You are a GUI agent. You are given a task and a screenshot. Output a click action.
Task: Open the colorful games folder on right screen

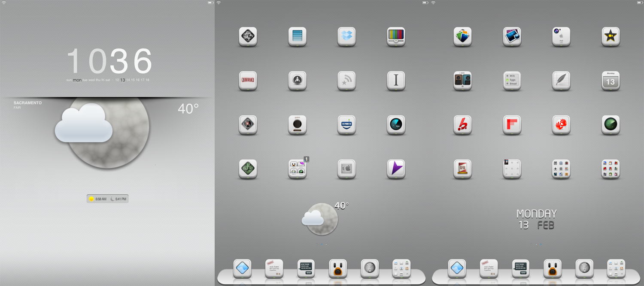click(x=611, y=169)
